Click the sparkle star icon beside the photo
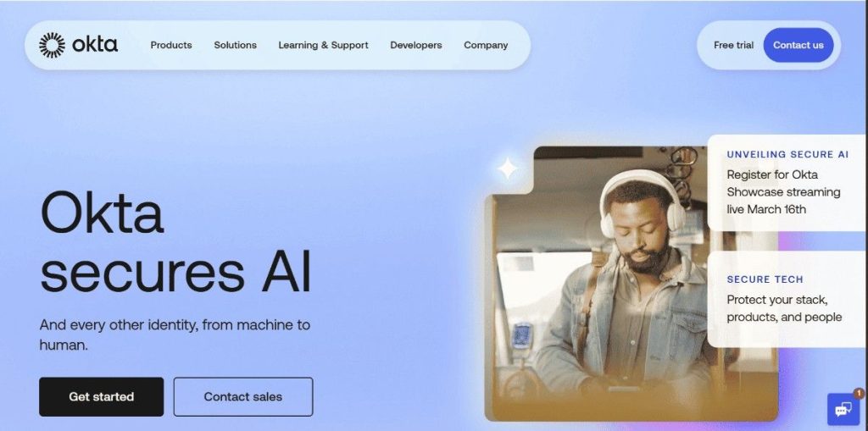The width and height of the screenshot is (868, 431). click(507, 169)
